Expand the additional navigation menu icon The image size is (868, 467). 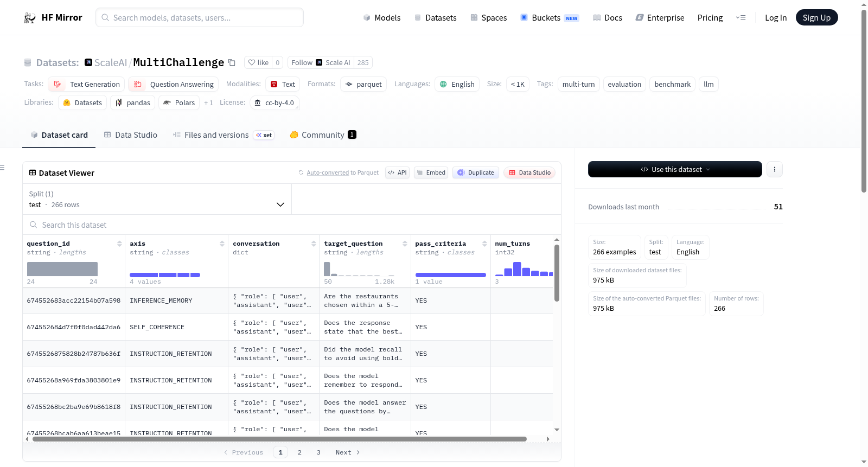coord(741,18)
